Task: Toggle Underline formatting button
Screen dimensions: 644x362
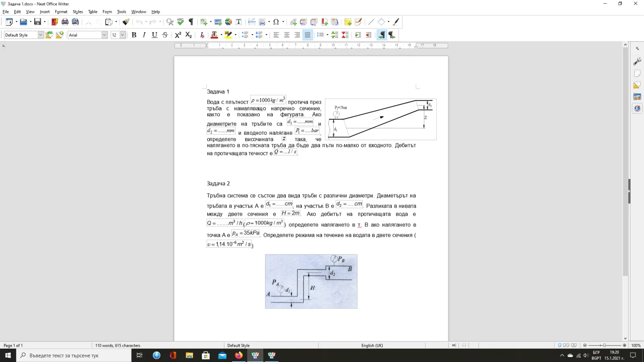Action: pos(155,35)
